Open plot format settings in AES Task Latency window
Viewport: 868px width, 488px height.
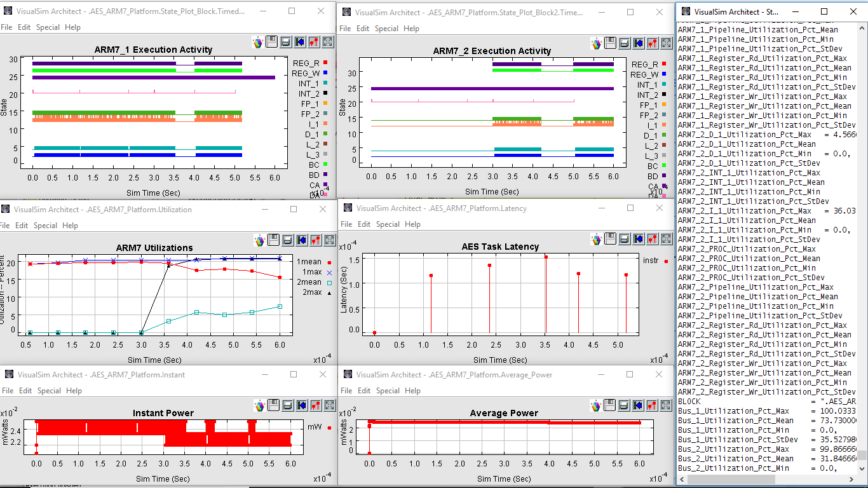tap(652, 240)
